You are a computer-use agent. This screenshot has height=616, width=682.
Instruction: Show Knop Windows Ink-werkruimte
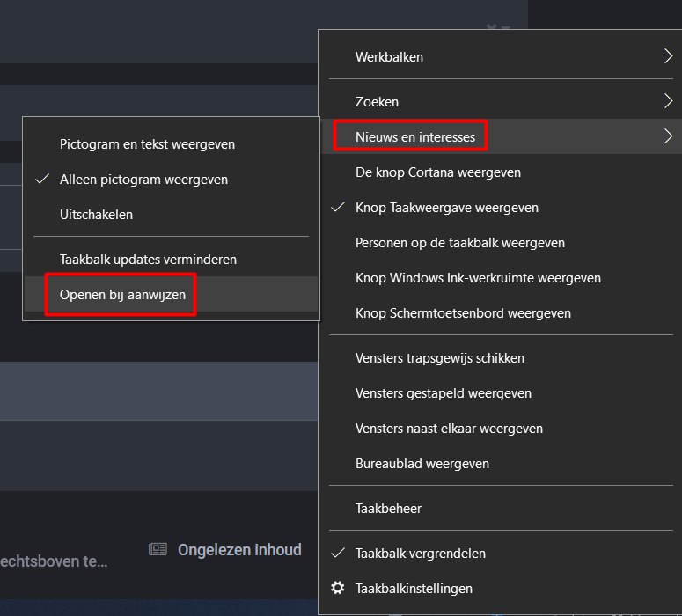click(478, 278)
